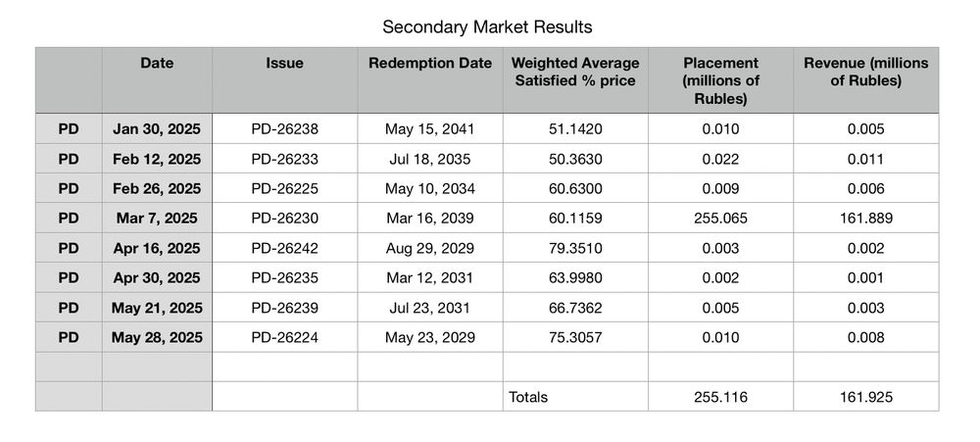Click Placement (millions of Rubles) header

pos(720,80)
